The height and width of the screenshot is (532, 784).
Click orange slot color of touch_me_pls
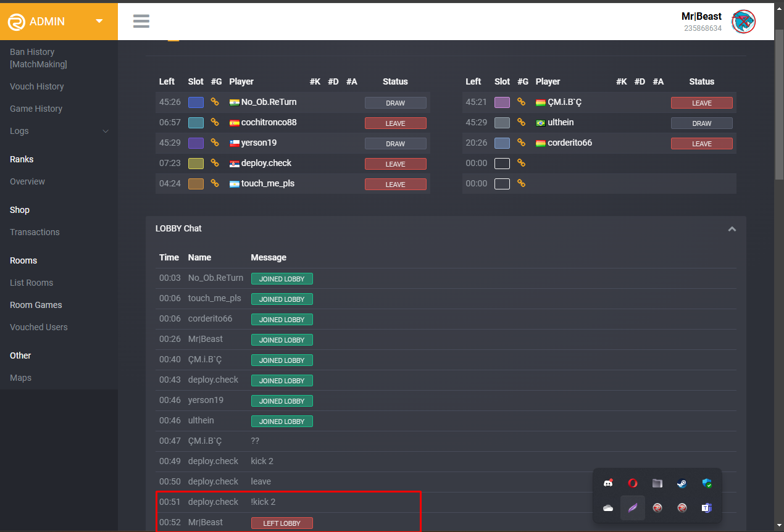coord(196,184)
